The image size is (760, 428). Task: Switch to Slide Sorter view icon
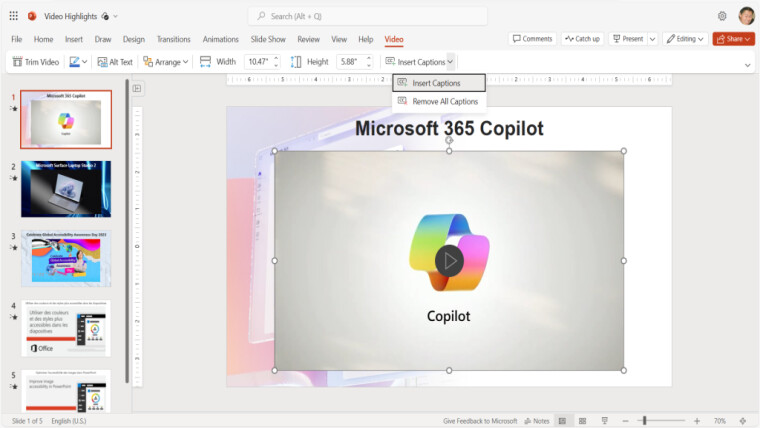(583, 421)
